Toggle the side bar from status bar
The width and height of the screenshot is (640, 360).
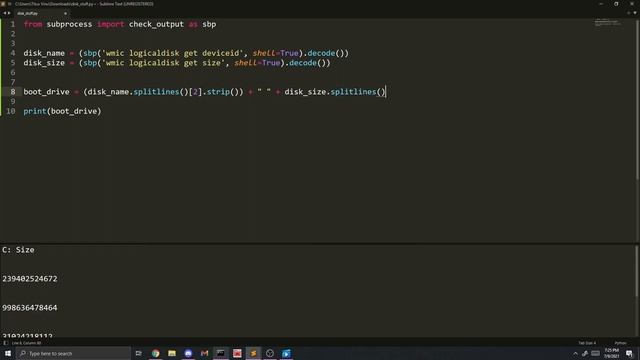[5, 343]
